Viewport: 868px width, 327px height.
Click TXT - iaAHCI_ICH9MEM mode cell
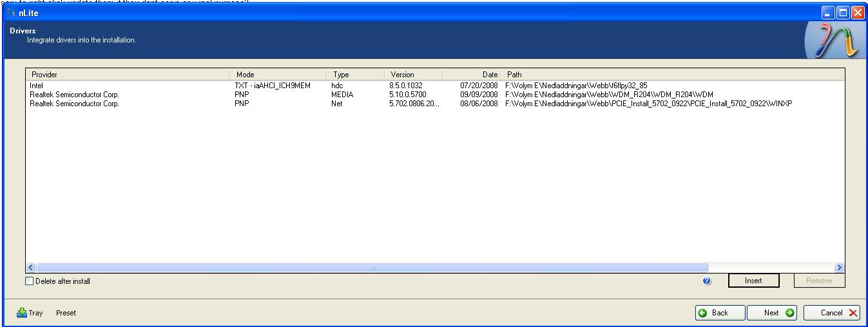pos(273,85)
